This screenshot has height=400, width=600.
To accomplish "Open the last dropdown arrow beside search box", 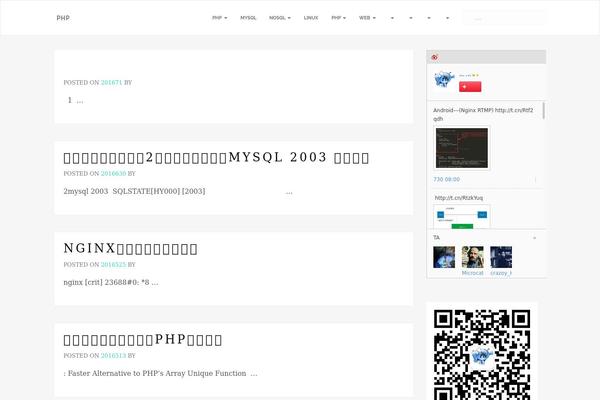I will point(448,18).
